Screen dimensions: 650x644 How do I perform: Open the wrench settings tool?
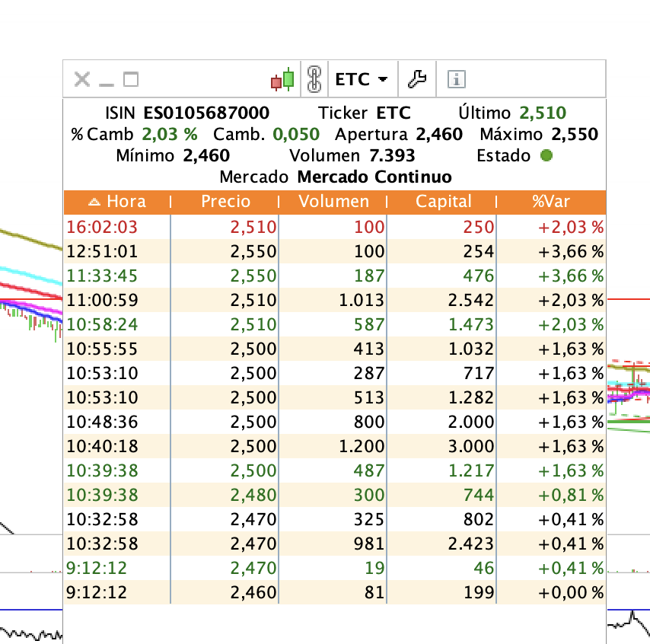click(417, 78)
